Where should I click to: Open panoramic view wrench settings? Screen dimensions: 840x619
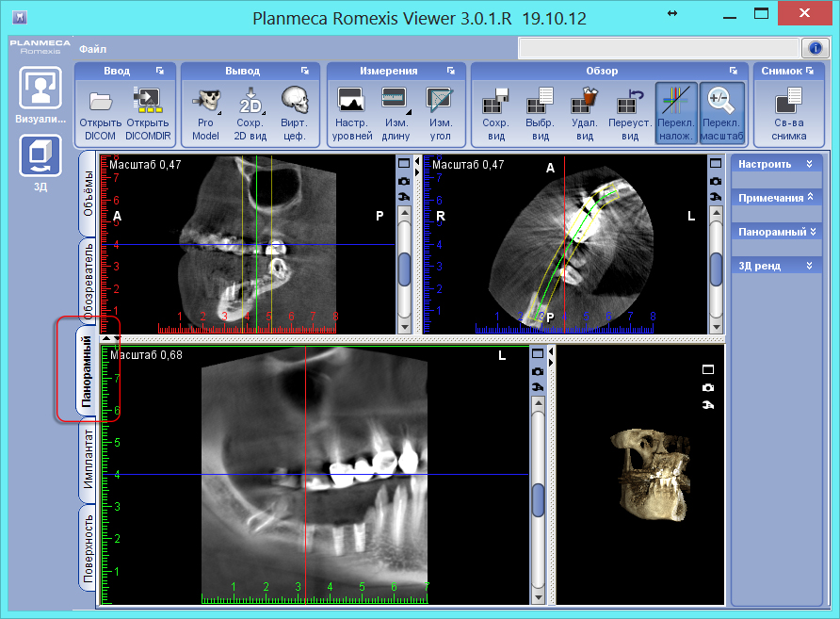538,387
